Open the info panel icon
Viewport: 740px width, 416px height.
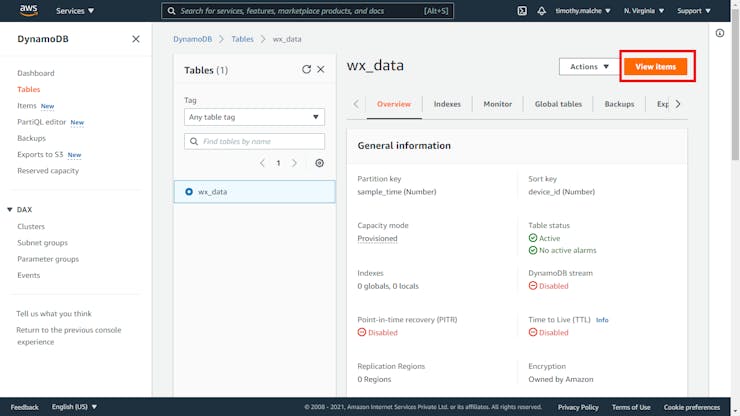[x=720, y=33]
